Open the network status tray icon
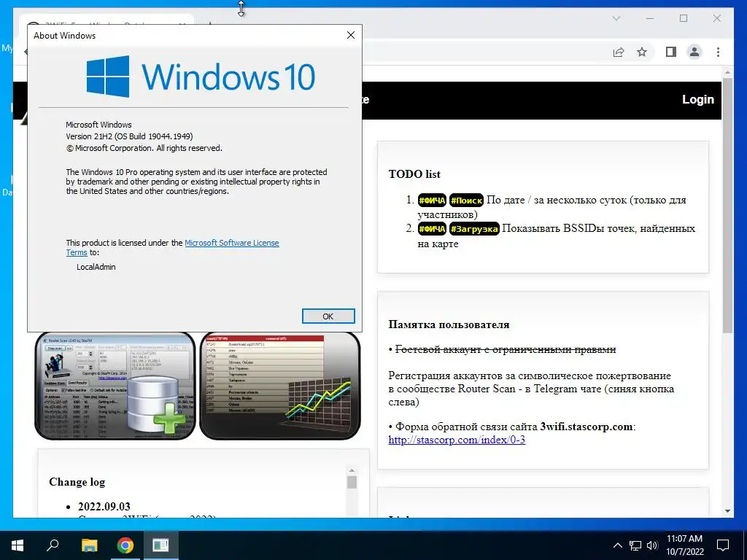This screenshot has height=560, width=747. [635, 545]
